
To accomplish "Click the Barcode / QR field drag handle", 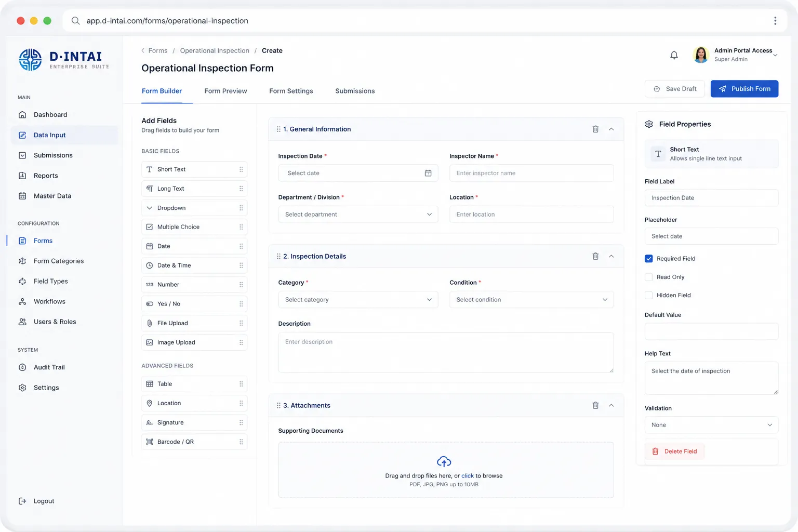I will point(241,442).
